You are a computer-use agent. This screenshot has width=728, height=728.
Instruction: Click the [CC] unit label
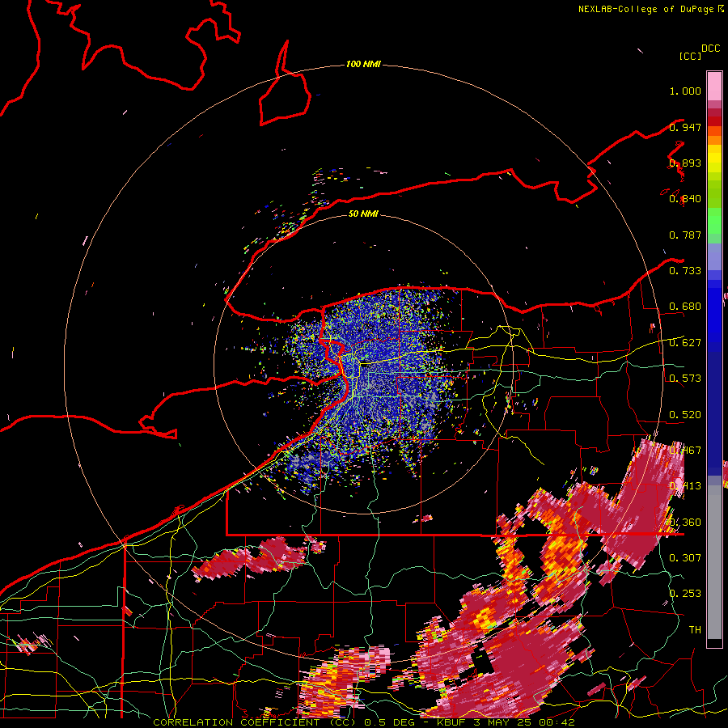(690, 56)
